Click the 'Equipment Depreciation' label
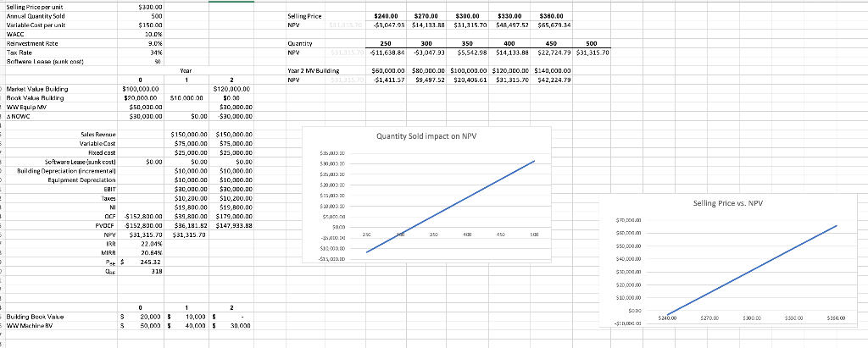This screenshot has height=348, width=868. point(82,180)
